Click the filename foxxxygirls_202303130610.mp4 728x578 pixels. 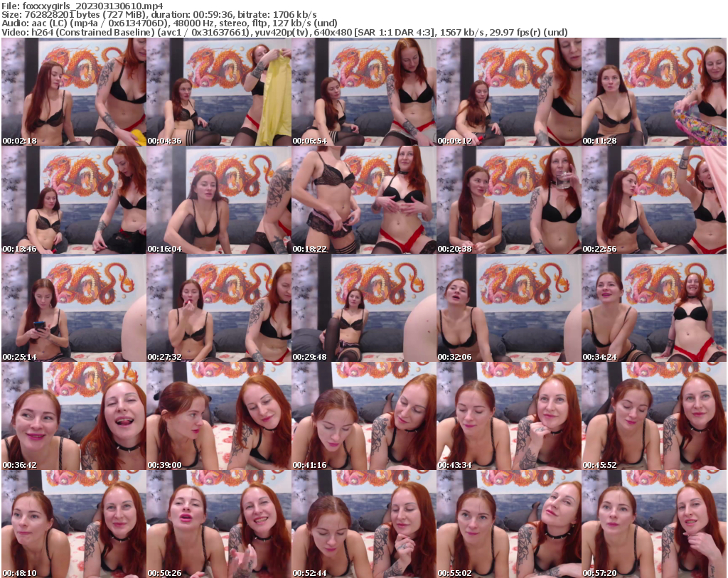(x=85, y=6)
